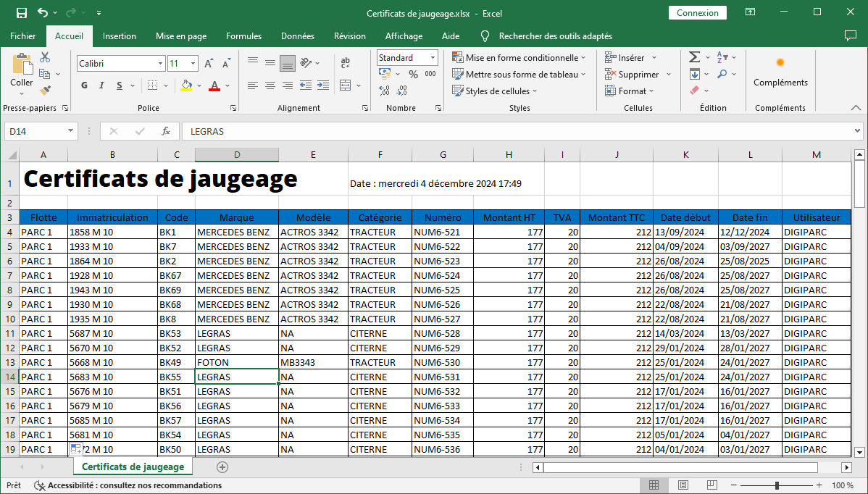Open Styles de cellules gallery
Viewport: 868px width, 494px height.
click(x=494, y=91)
